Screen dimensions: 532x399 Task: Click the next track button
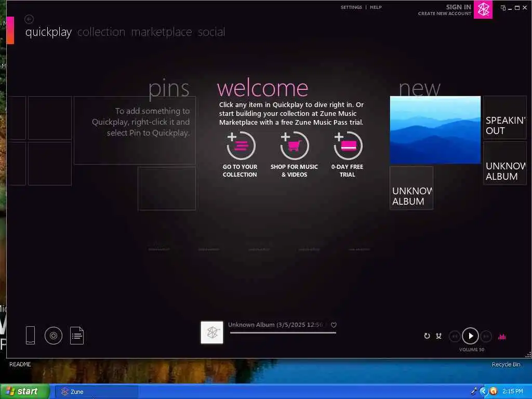click(486, 336)
